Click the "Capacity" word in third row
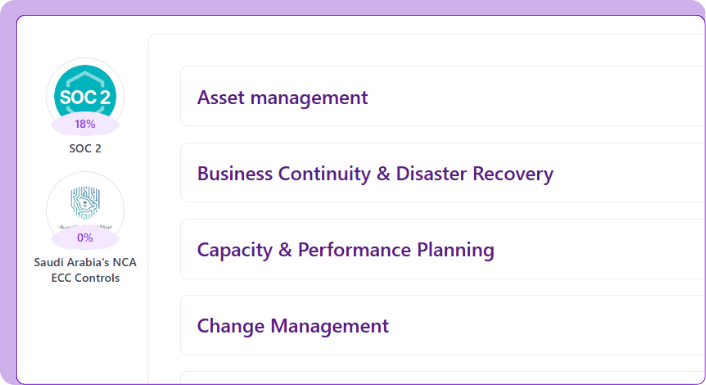The image size is (706, 385). pos(235,250)
